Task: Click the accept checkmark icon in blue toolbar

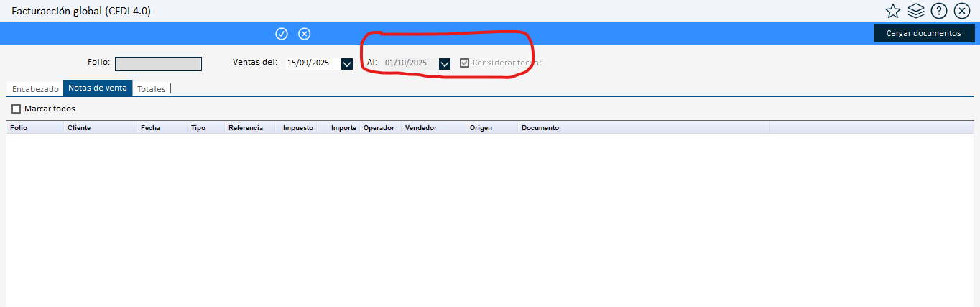Action: [x=282, y=34]
